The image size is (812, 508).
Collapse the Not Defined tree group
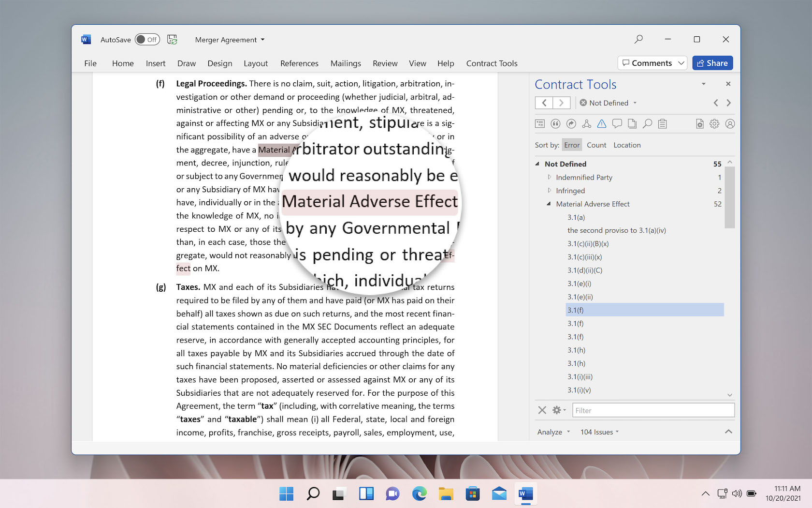[x=537, y=164]
